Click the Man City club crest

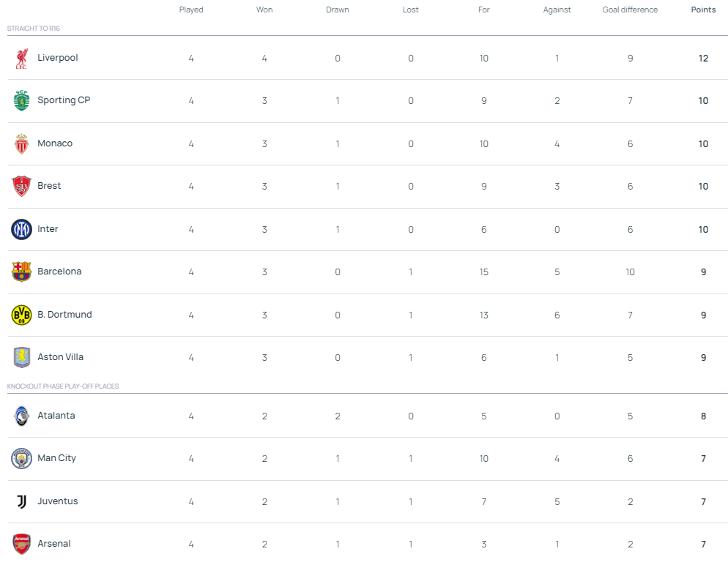pos(21,459)
